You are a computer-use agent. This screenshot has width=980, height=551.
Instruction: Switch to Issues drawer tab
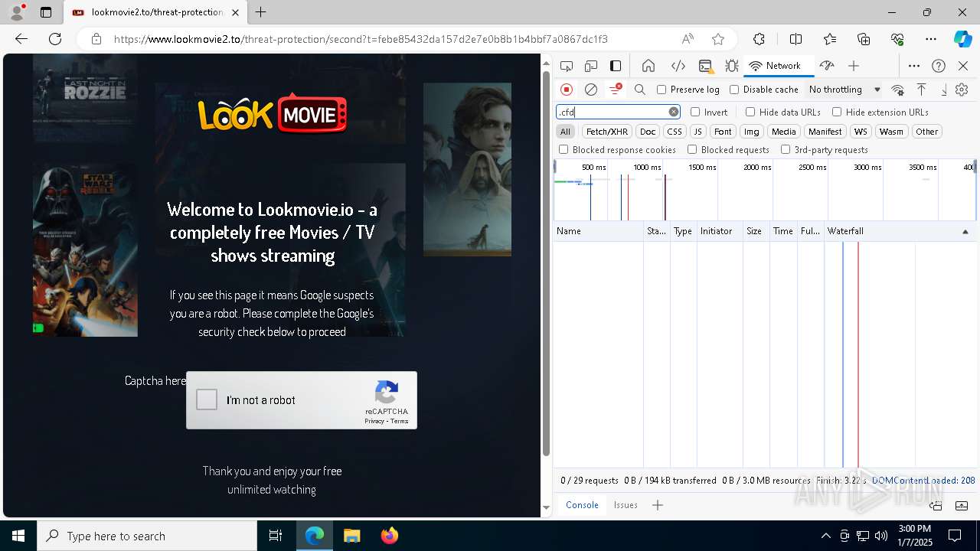[626, 505]
